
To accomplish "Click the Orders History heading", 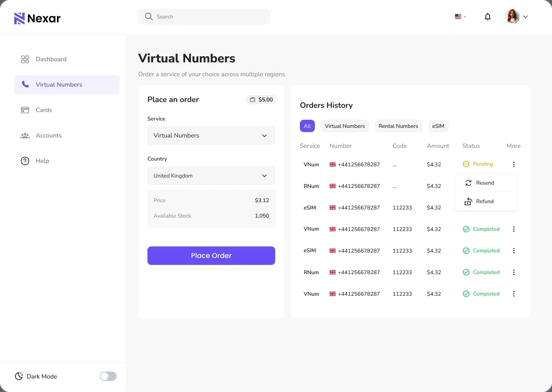I will 326,106.
